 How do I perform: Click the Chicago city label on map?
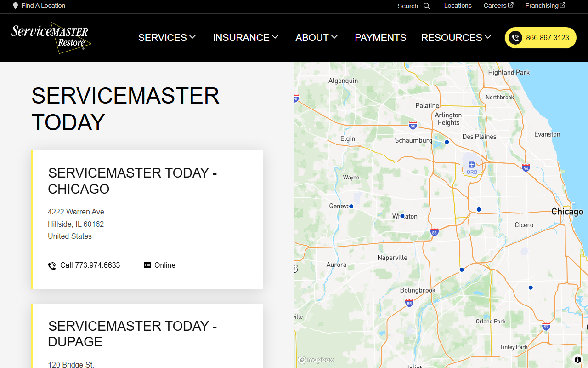[x=567, y=212]
